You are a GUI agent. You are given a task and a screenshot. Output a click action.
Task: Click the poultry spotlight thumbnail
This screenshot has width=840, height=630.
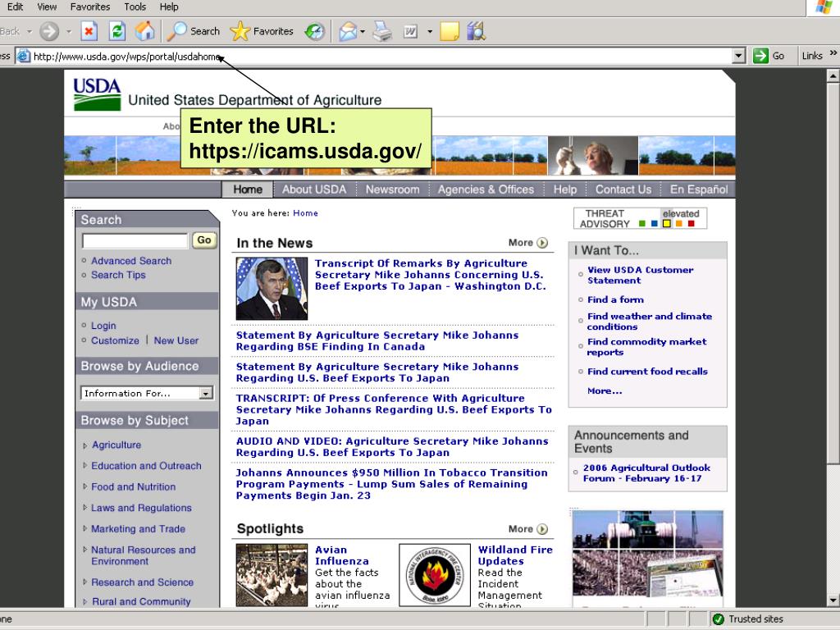click(x=272, y=575)
